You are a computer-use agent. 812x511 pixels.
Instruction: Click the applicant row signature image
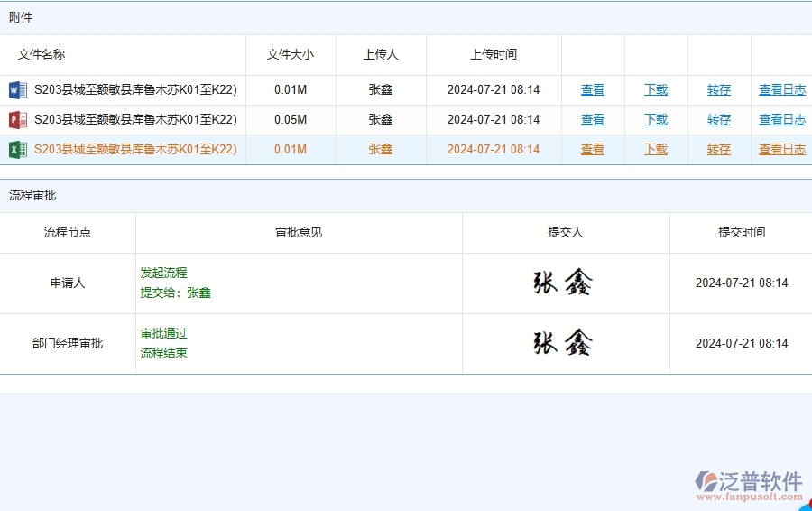pyautogui.click(x=564, y=283)
